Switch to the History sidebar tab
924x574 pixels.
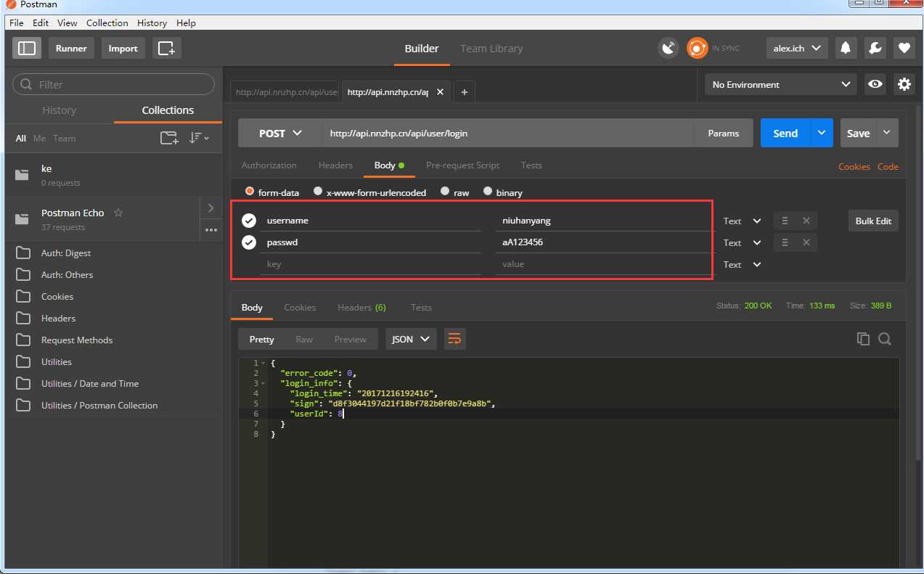(60, 110)
